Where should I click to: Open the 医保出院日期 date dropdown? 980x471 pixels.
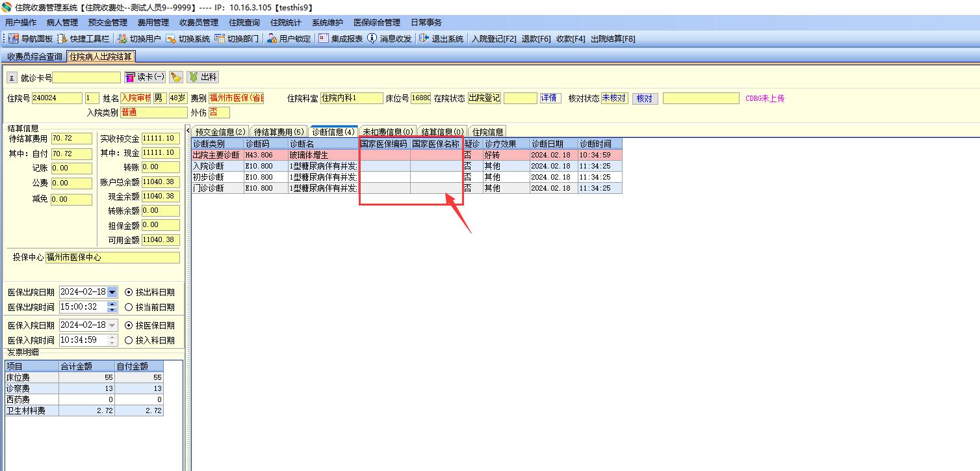[x=112, y=292]
